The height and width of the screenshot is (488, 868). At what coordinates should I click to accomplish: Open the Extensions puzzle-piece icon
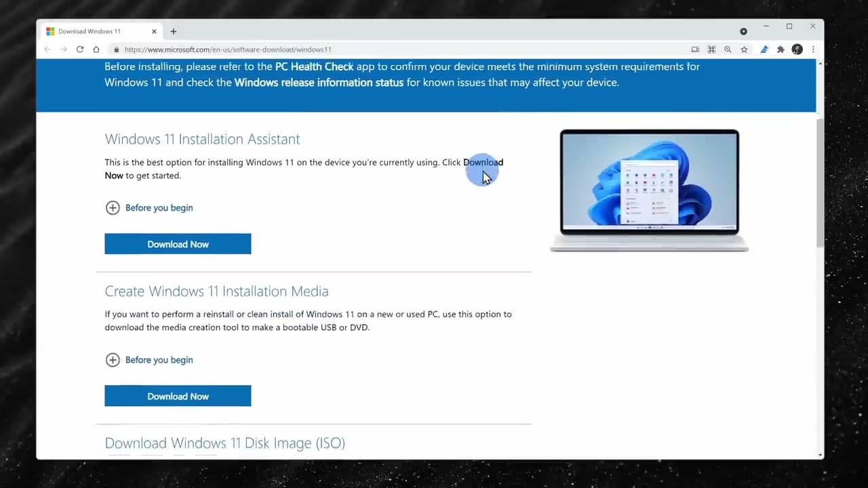(x=781, y=49)
